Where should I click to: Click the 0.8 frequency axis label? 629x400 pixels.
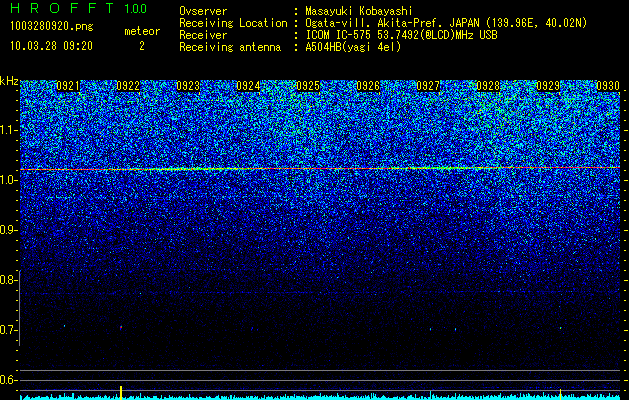coord(8,280)
